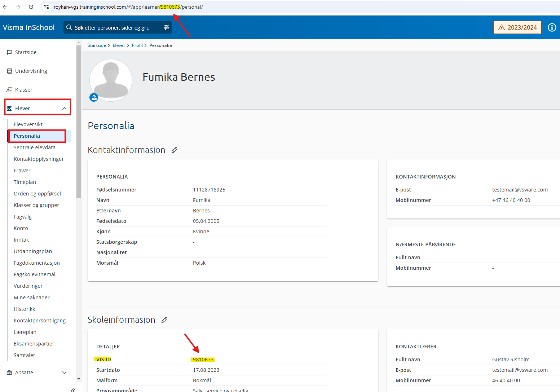560x392 pixels.
Task: Edit Skoleinformasjon with pencil icon
Action: pyautogui.click(x=164, y=320)
